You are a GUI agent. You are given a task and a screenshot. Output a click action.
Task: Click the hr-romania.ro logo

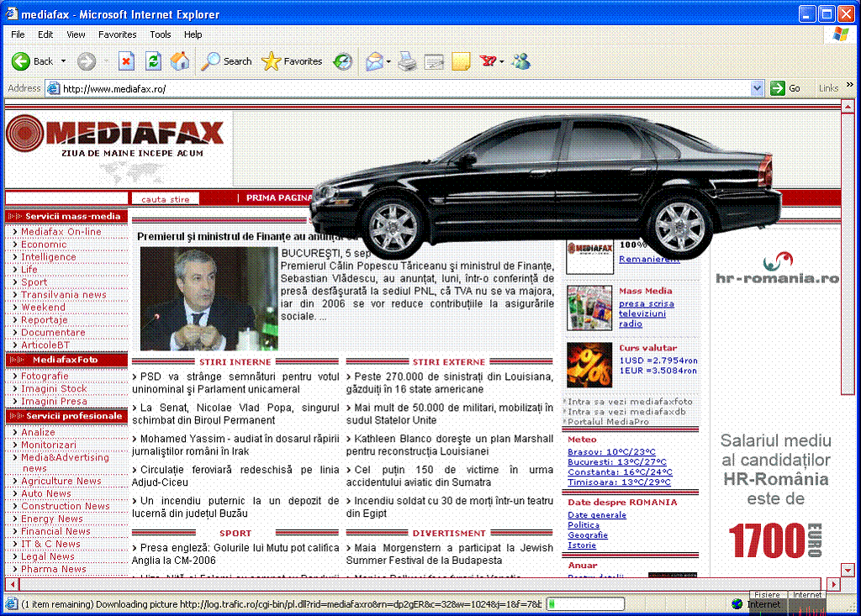click(x=777, y=268)
